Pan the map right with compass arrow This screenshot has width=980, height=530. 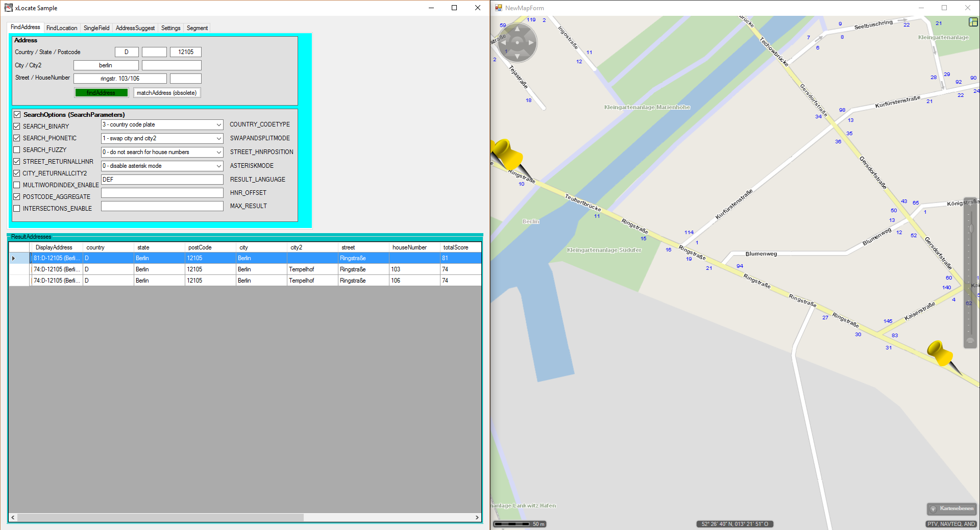tap(531, 43)
